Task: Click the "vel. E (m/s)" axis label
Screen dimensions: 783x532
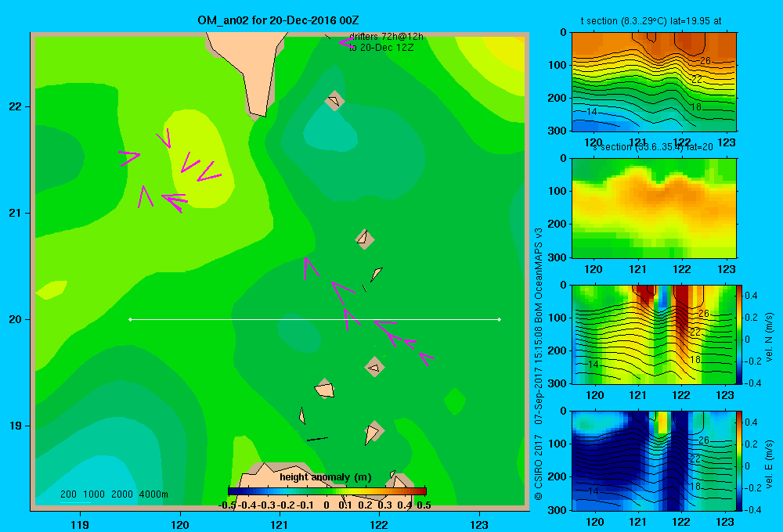Action: (769, 464)
